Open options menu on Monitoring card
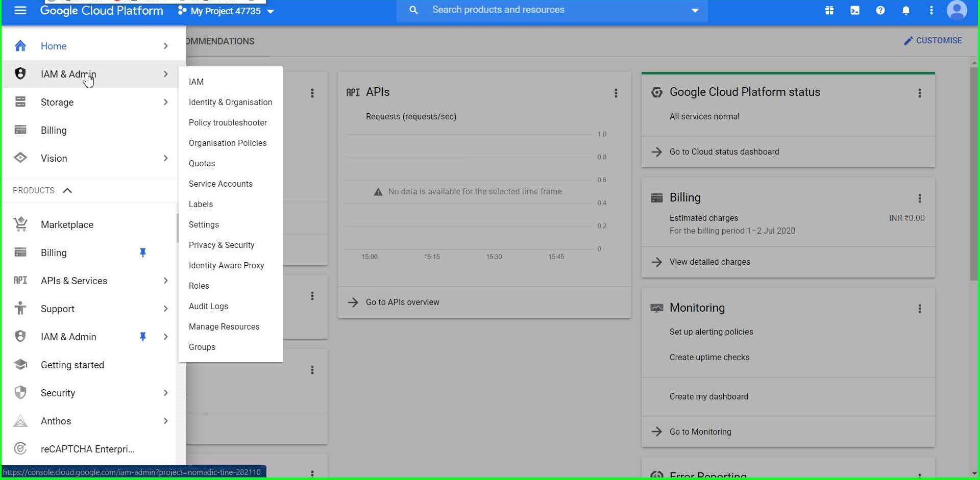This screenshot has height=480, width=980. 920,309
